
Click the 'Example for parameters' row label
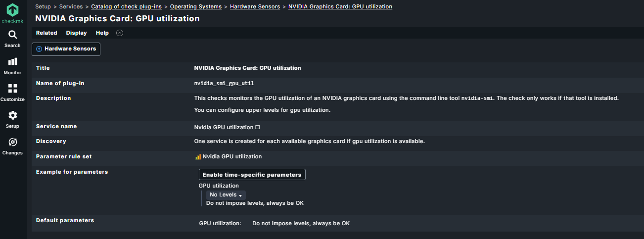tap(72, 172)
